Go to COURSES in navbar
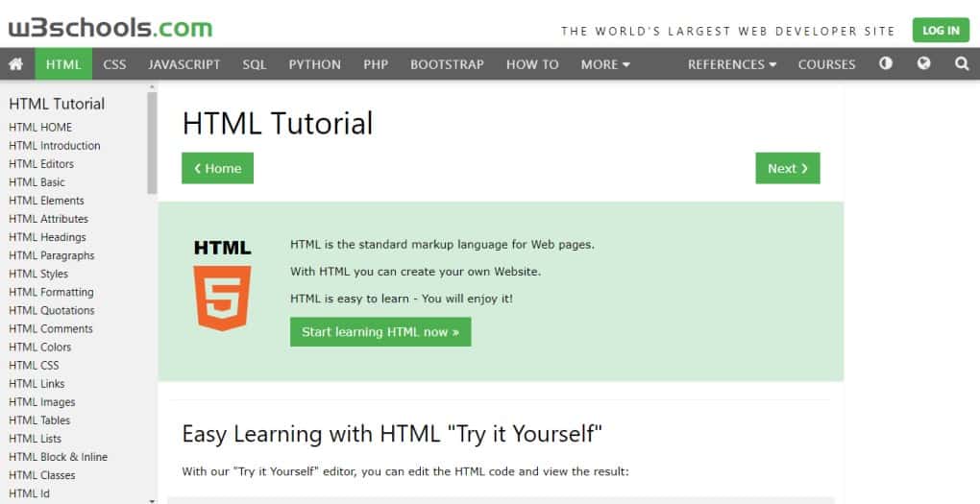This screenshot has width=980, height=504. (826, 64)
